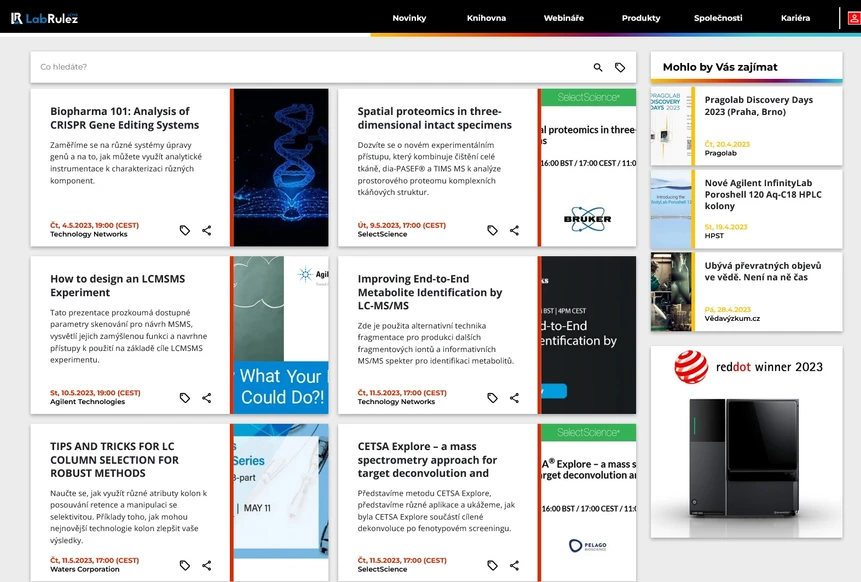Share the Biopharma 101 webinar
Image resolution: width=861 pixels, height=582 pixels.
[x=206, y=231]
